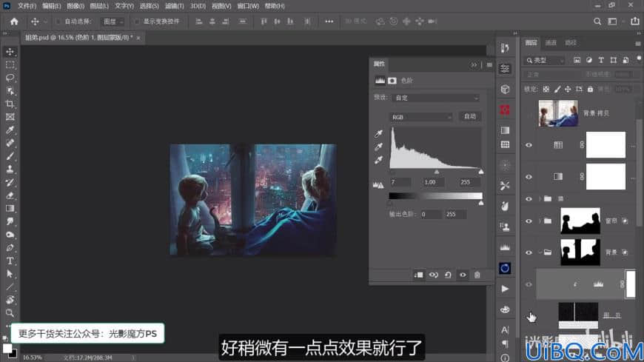Enable show transform controls checkbox
Screen dimensions: 644x362
(137, 21)
